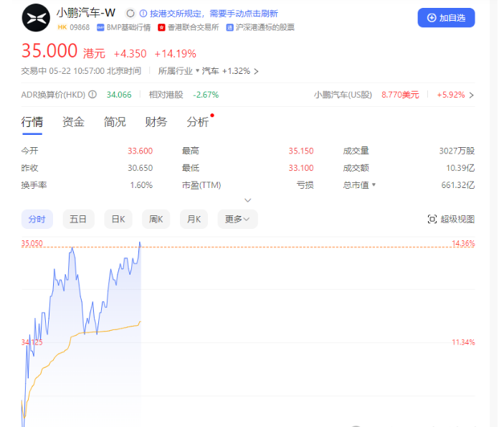Viewport: 504px width, 427px height.
Task: Click 最低 value 33.100
Action: point(301,168)
